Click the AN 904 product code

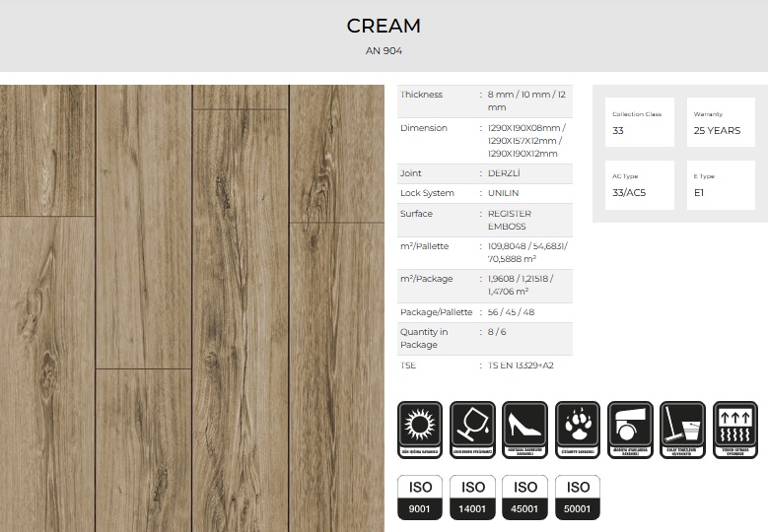pos(384,50)
